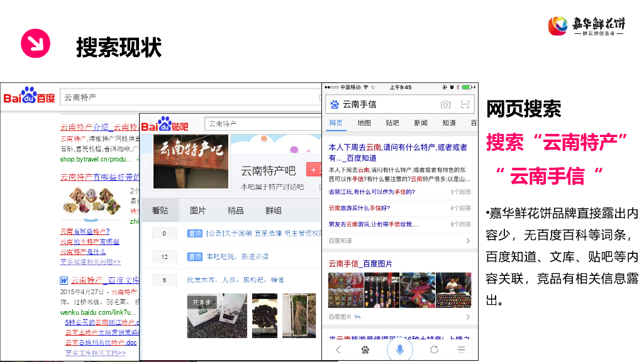Click 更多文库相关文档>> link
The width and height of the screenshot is (644, 362).
96,353
